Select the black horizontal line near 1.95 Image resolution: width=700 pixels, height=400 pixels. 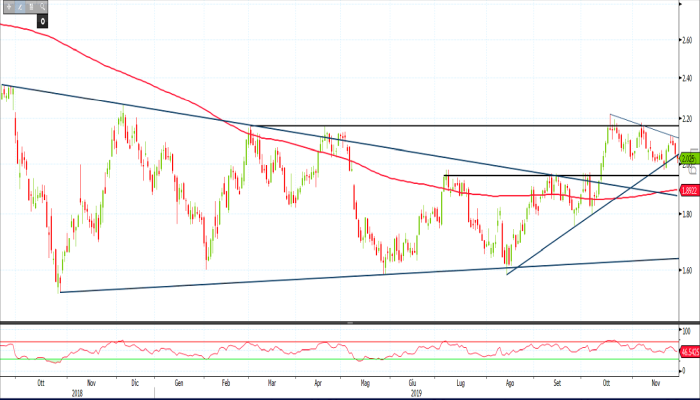520,176
